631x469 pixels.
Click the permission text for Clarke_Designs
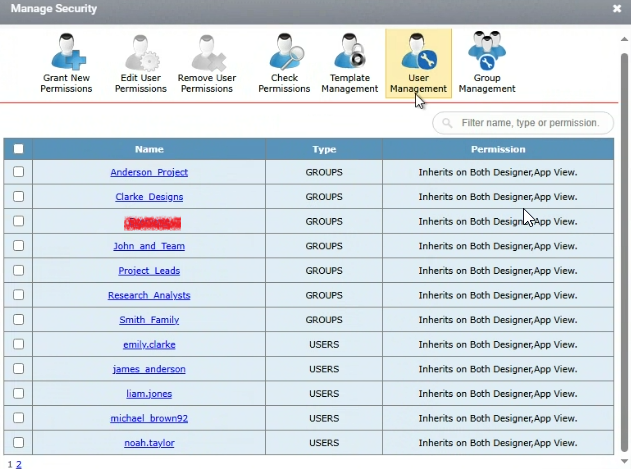coord(498,197)
